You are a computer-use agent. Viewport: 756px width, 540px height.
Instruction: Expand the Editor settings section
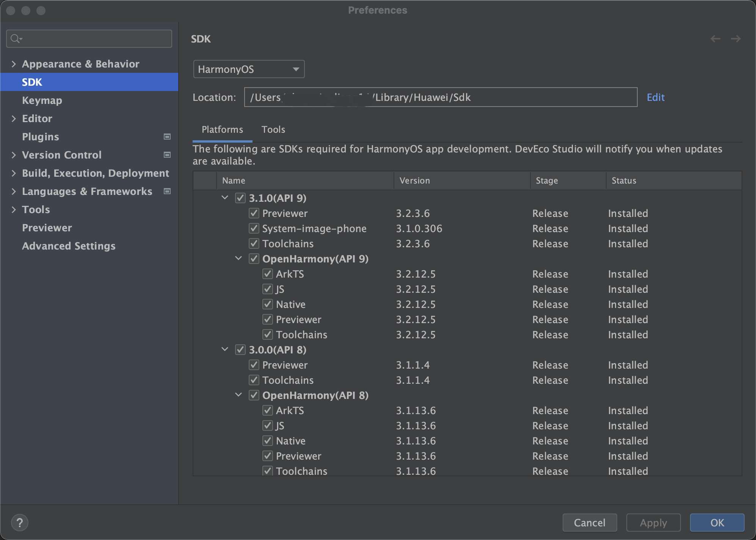click(x=14, y=118)
